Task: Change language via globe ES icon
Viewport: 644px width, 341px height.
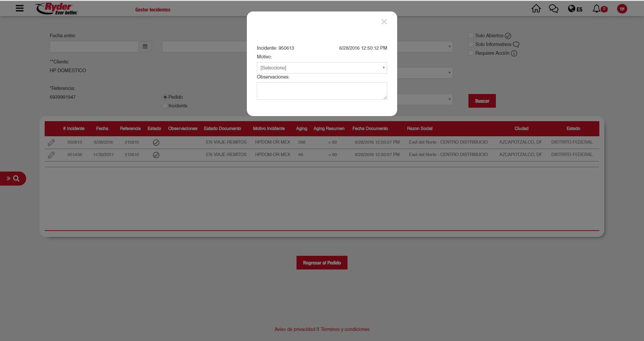Action: tap(575, 9)
